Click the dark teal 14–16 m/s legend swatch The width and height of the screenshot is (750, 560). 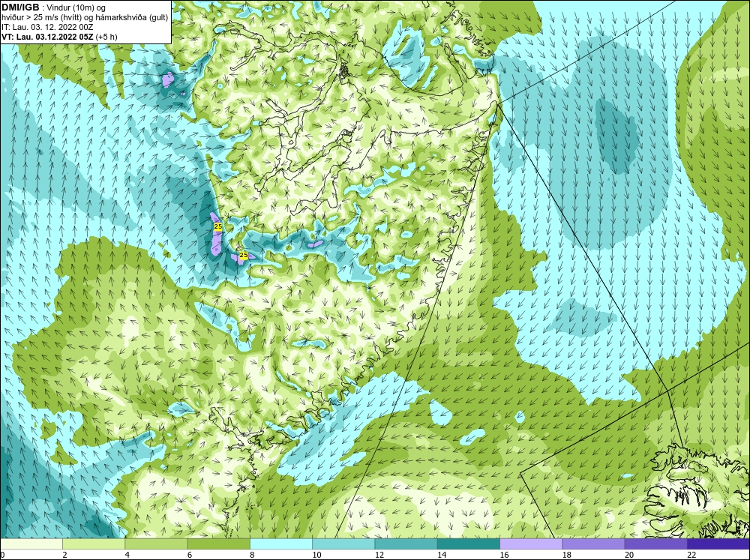469,544
